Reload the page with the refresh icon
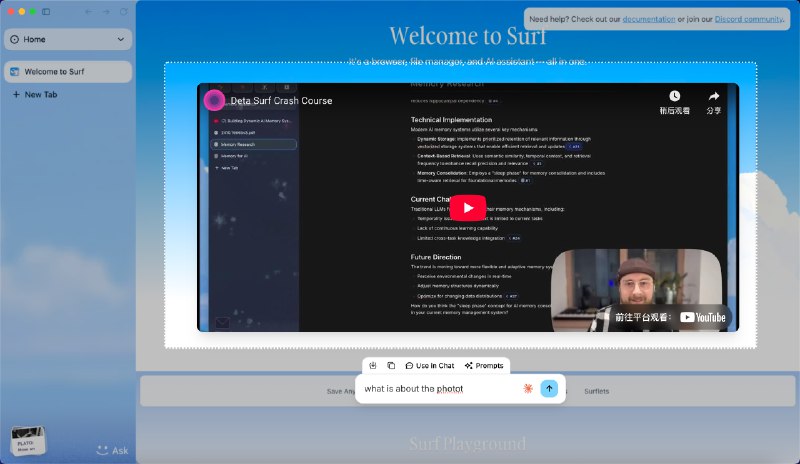 [x=123, y=11]
